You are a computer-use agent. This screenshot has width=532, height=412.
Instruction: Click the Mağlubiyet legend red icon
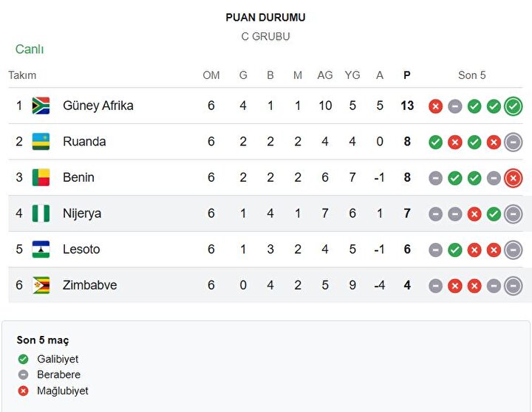pyautogui.click(x=23, y=391)
